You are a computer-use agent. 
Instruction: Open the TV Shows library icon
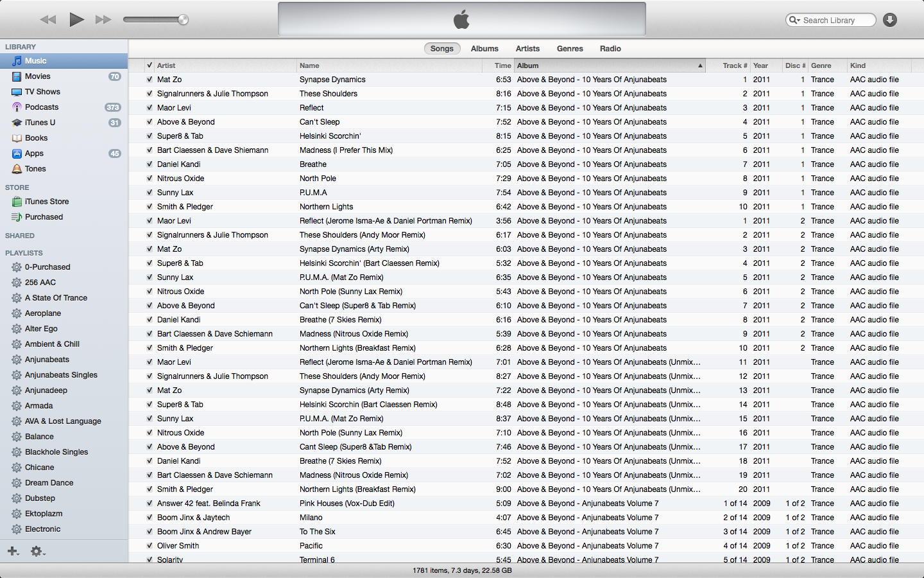tap(17, 92)
